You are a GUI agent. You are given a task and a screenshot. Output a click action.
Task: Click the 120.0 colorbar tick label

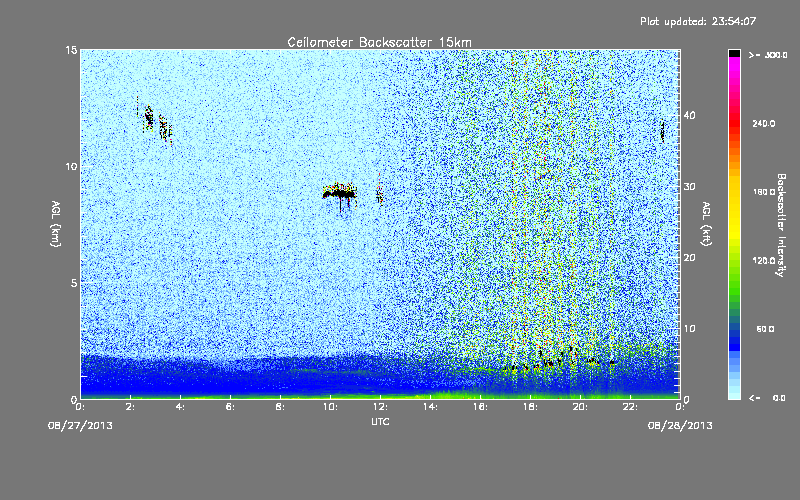pos(763,260)
